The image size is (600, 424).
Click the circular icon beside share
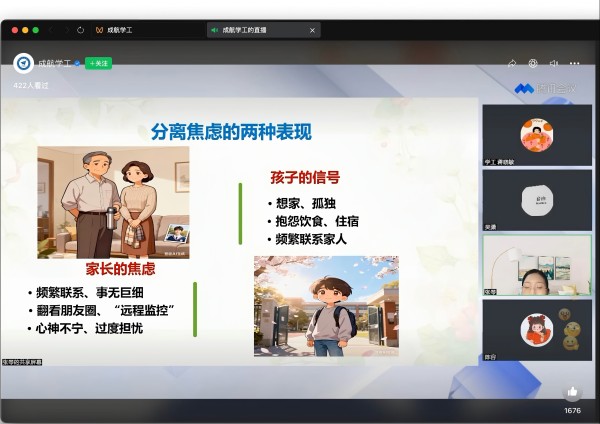pyautogui.click(x=533, y=63)
